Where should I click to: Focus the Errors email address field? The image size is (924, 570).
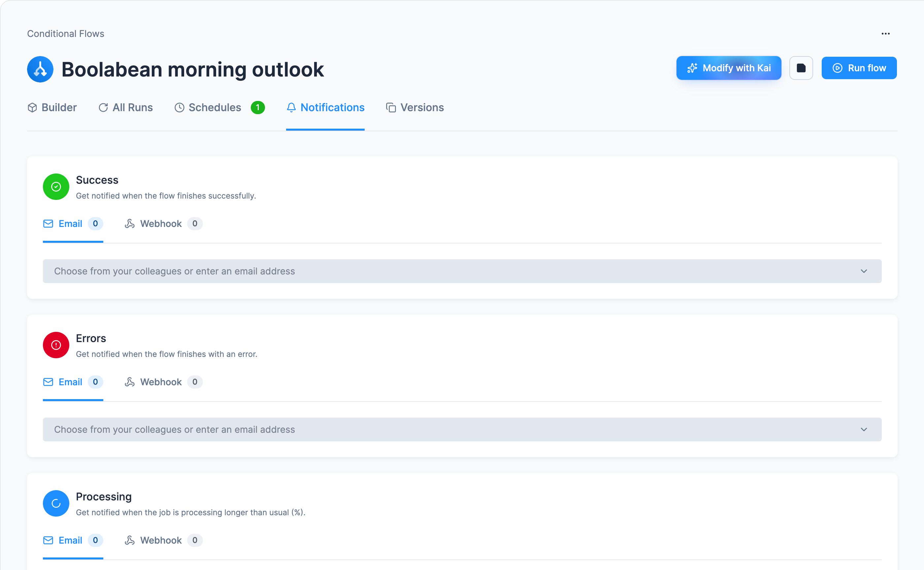[x=462, y=429]
